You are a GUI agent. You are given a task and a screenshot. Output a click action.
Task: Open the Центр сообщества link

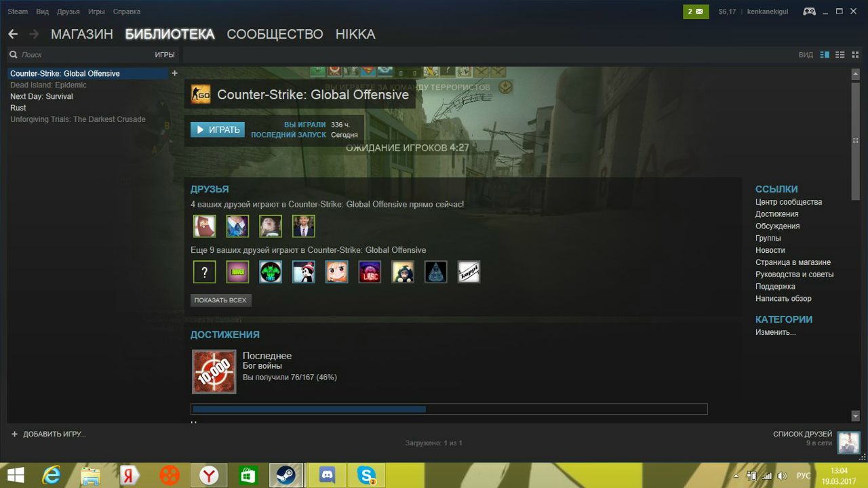(x=789, y=202)
